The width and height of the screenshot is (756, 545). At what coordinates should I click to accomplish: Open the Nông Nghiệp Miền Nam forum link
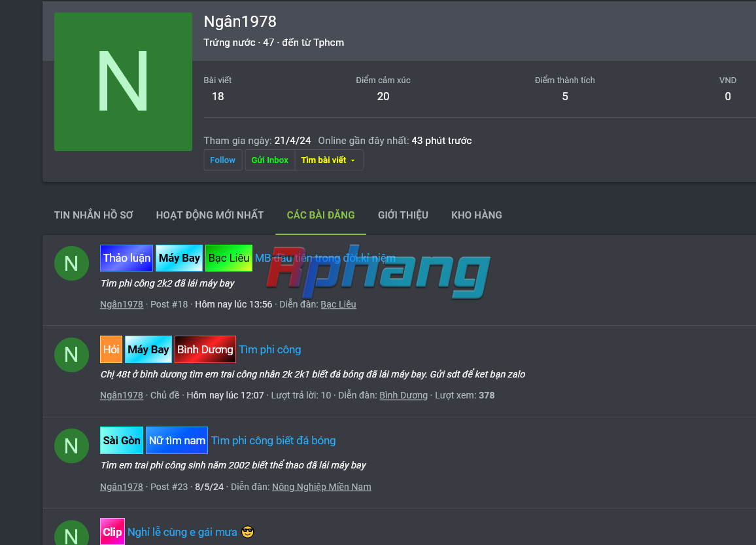322,487
